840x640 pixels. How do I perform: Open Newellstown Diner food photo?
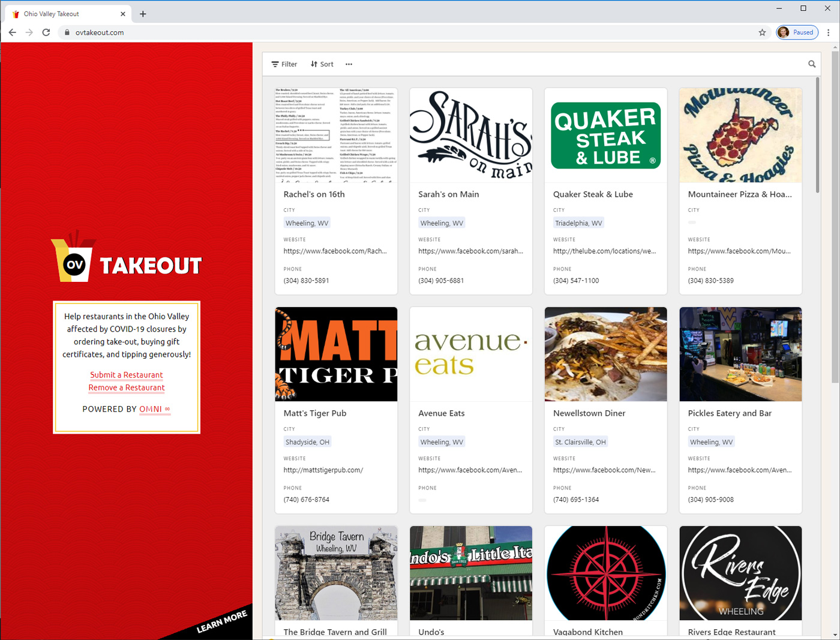point(606,354)
